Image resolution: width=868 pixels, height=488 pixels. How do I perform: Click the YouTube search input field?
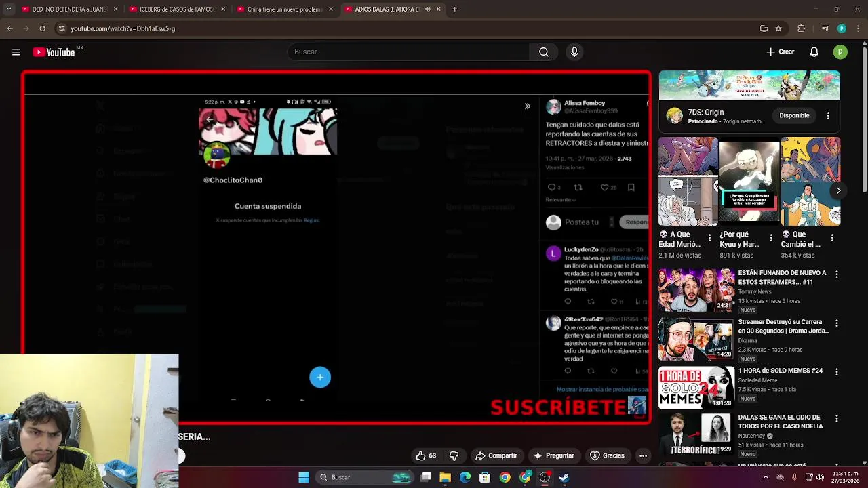pos(408,52)
